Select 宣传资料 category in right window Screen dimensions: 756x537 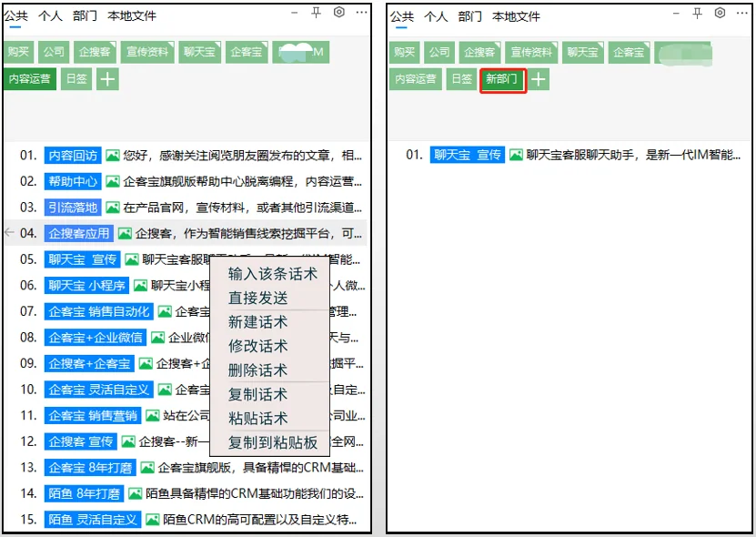click(532, 52)
